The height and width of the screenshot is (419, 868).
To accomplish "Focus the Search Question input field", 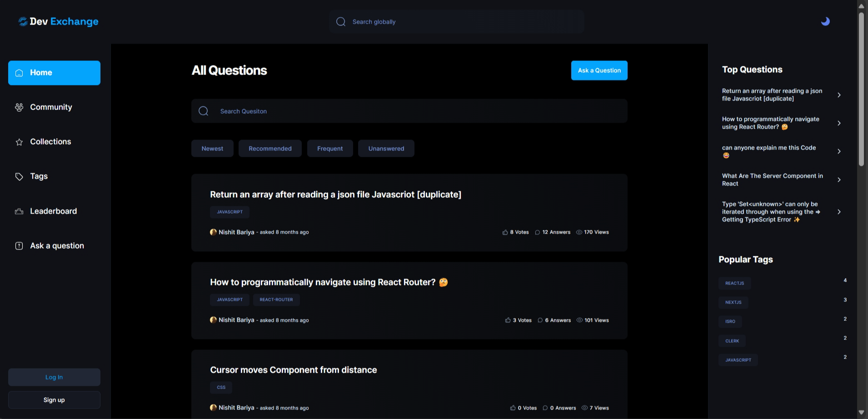I will point(409,111).
